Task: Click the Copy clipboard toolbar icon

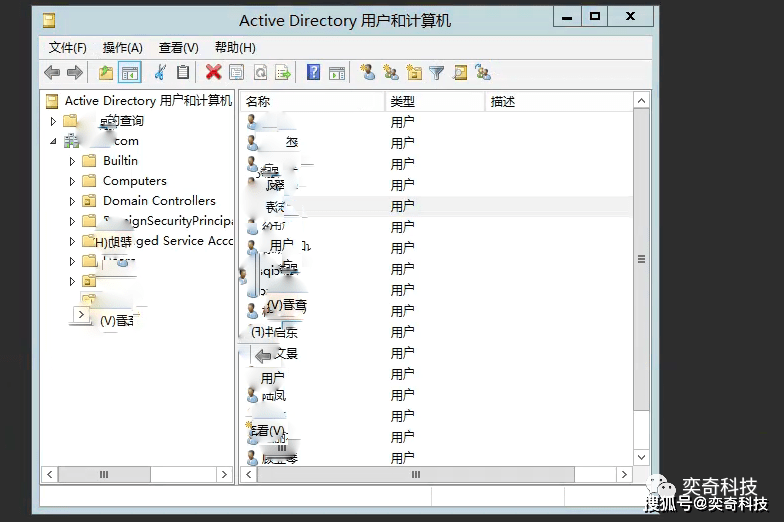Action: point(183,72)
